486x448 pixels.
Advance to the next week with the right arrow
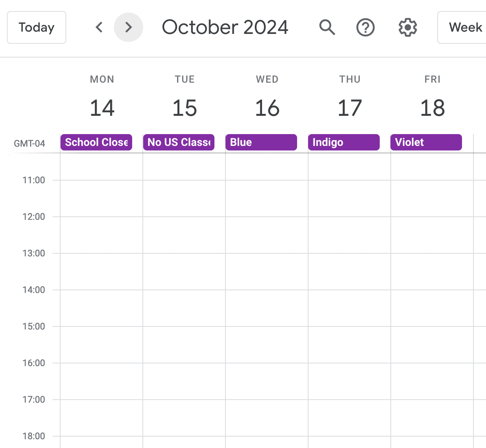(x=129, y=27)
